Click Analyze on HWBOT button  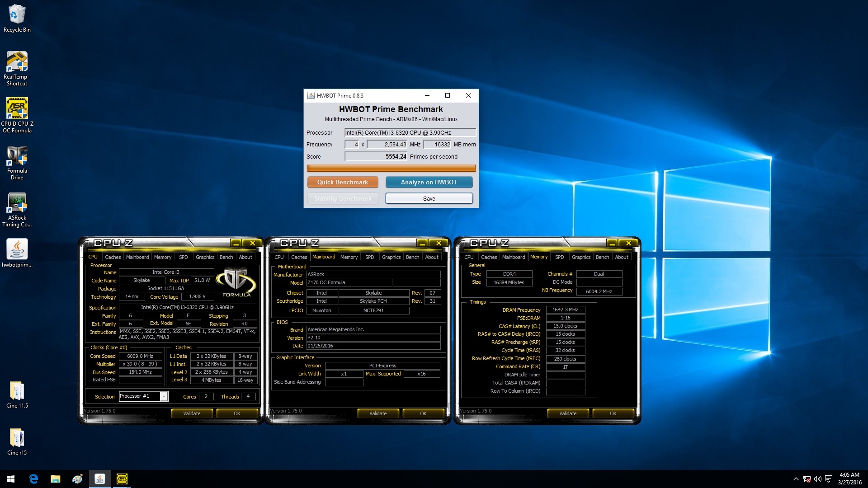click(429, 182)
